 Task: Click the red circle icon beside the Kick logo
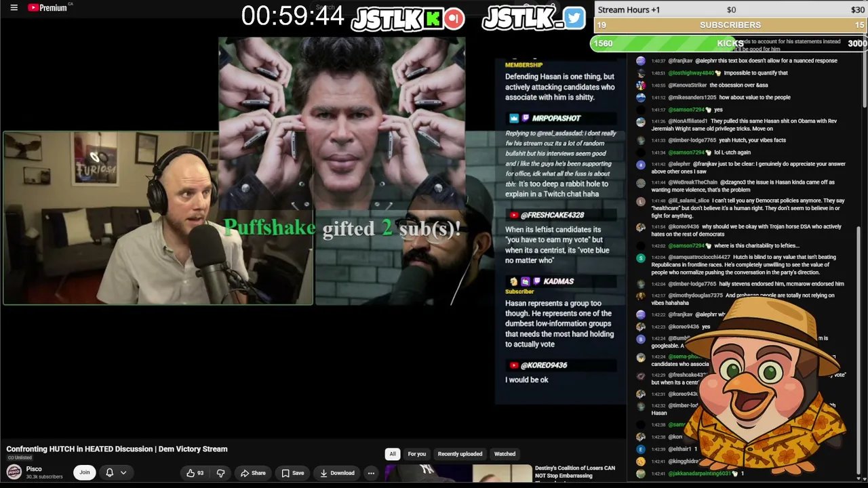coord(454,18)
